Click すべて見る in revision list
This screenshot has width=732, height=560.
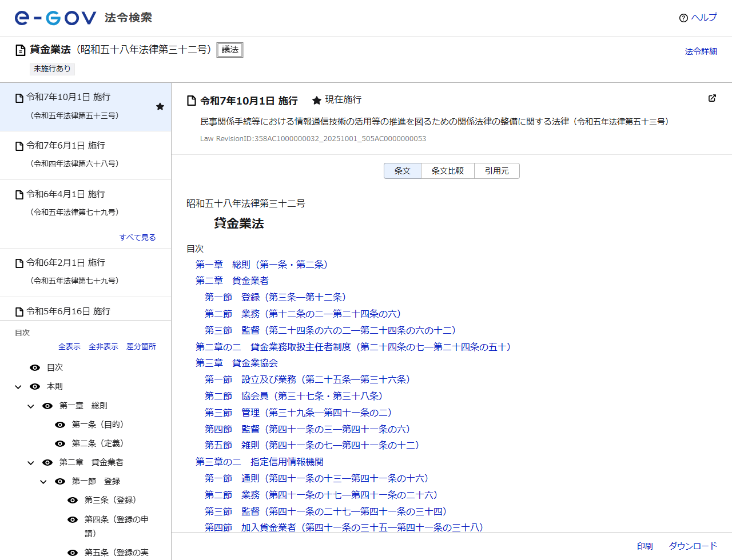[x=137, y=237]
